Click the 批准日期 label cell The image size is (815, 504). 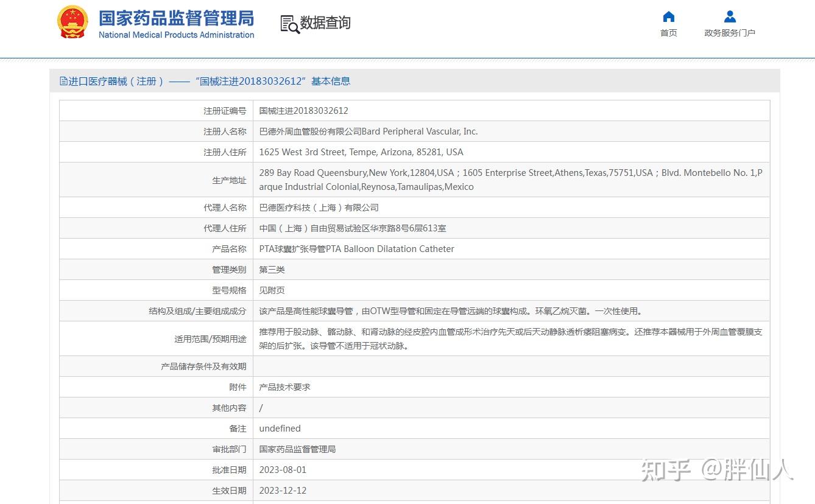[157, 470]
